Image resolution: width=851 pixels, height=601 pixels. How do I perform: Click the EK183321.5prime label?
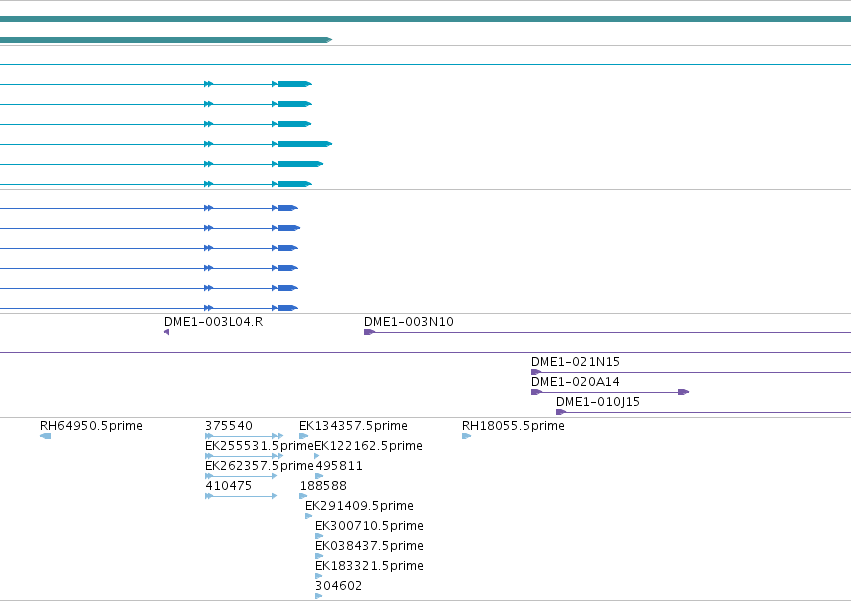point(369,566)
